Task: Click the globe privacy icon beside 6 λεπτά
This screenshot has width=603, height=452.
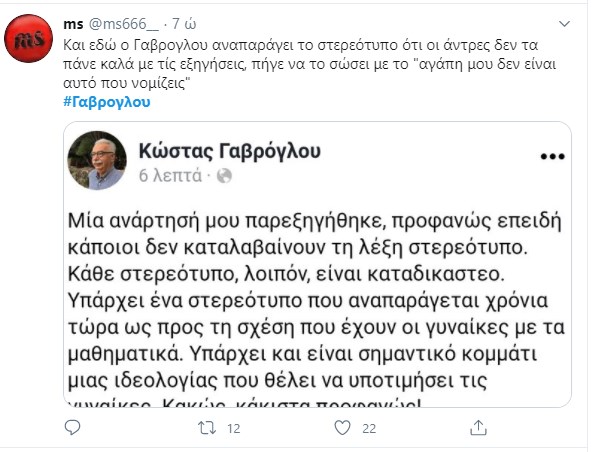Action: click(224, 175)
